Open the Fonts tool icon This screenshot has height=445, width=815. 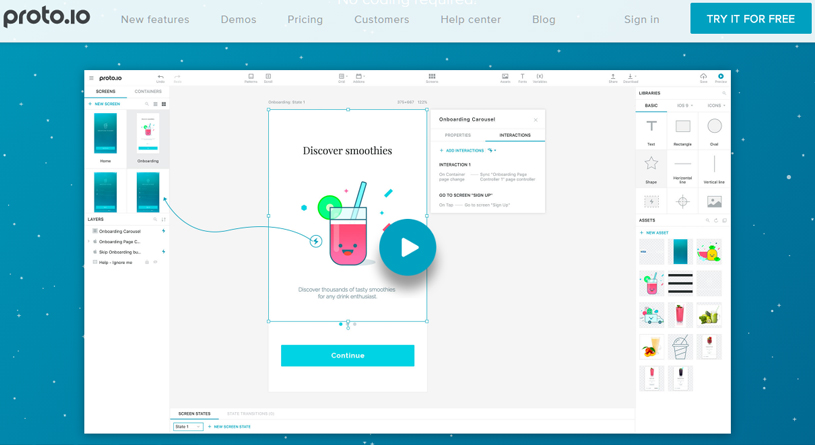point(522,77)
